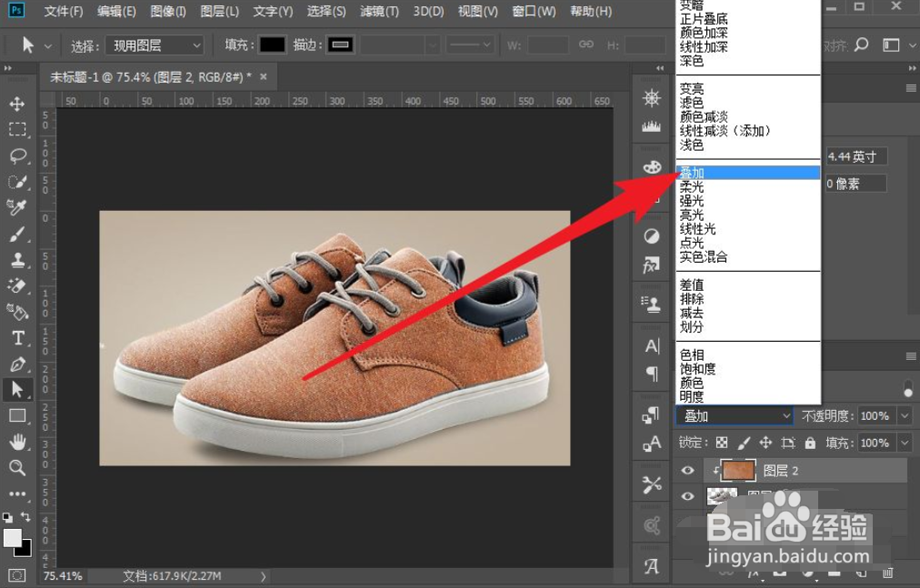Image resolution: width=920 pixels, height=588 pixels.
Task: Select the Zoom tool
Action: point(17,468)
